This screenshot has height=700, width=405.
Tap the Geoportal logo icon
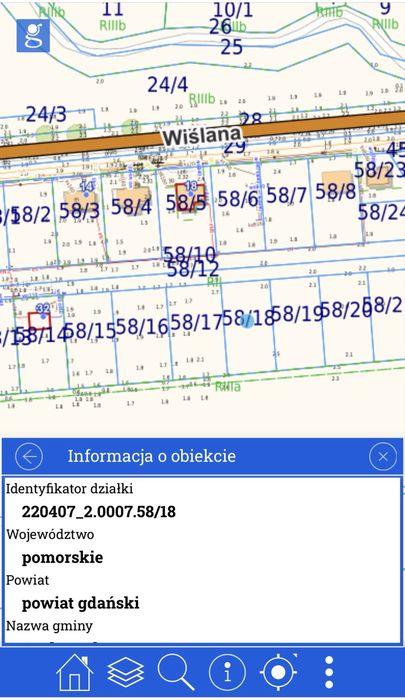[x=33, y=35]
